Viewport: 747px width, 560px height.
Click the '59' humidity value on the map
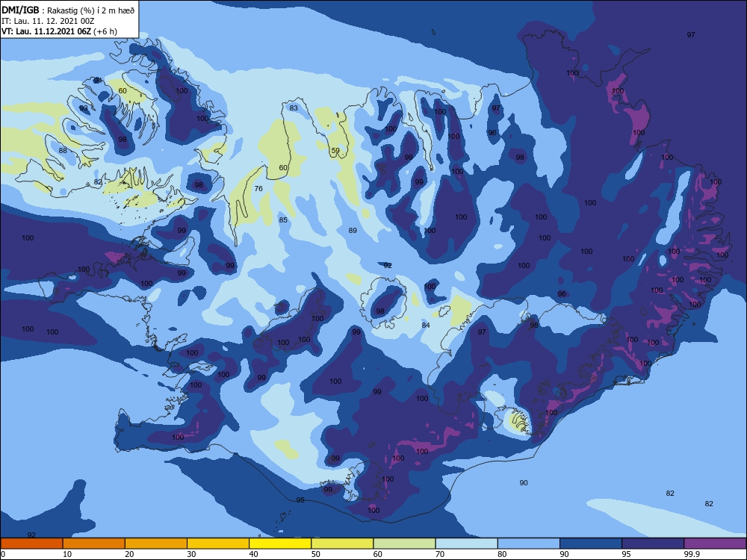point(335,151)
